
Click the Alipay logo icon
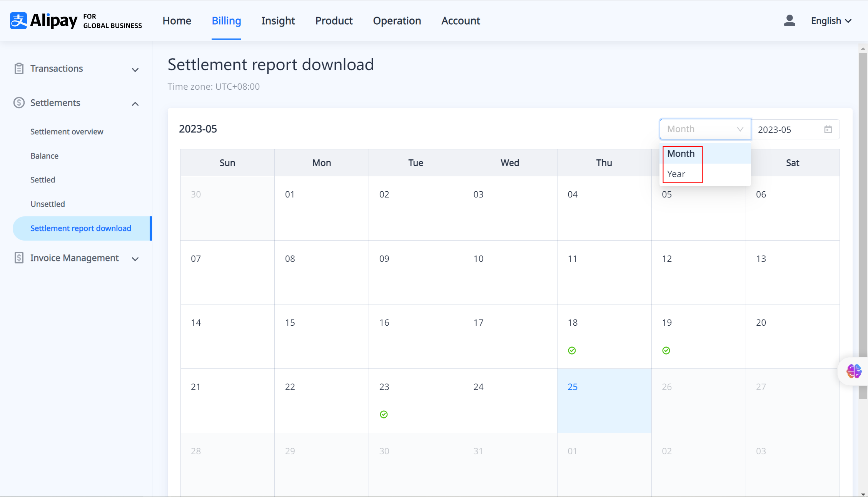click(x=18, y=21)
